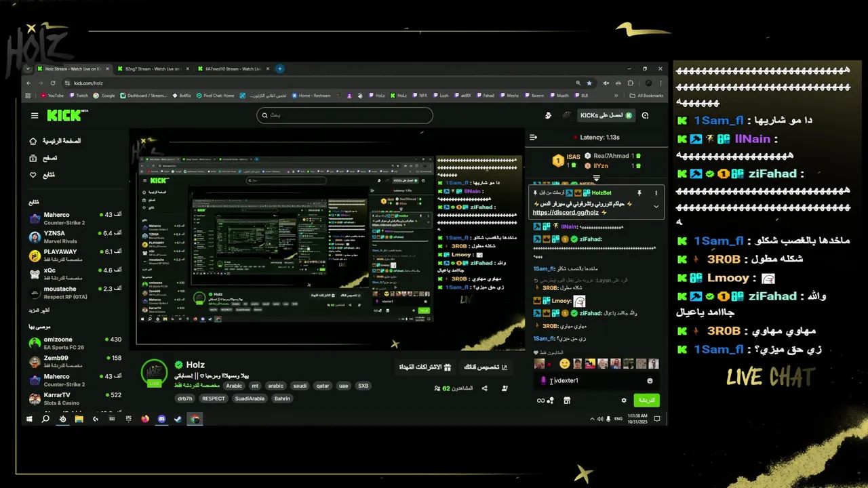Click the clock in the taskbar
The height and width of the screenshot is (488, 868).
click(637, 420)
